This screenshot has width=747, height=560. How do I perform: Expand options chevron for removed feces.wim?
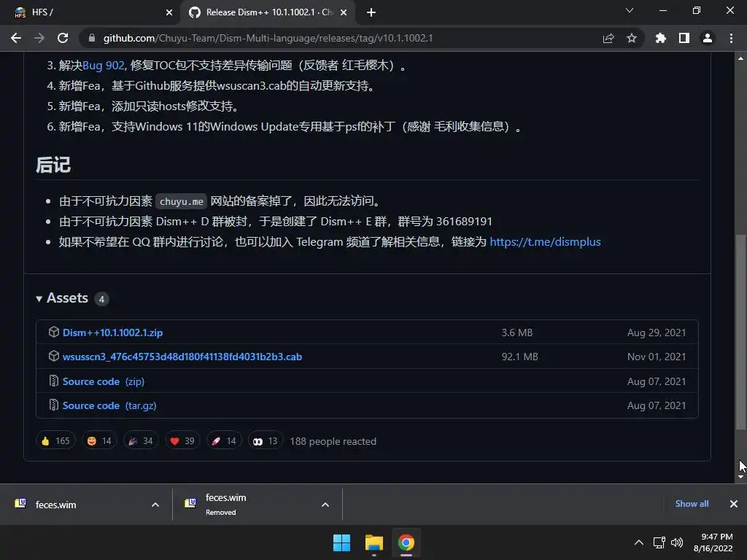coord(325,505)
